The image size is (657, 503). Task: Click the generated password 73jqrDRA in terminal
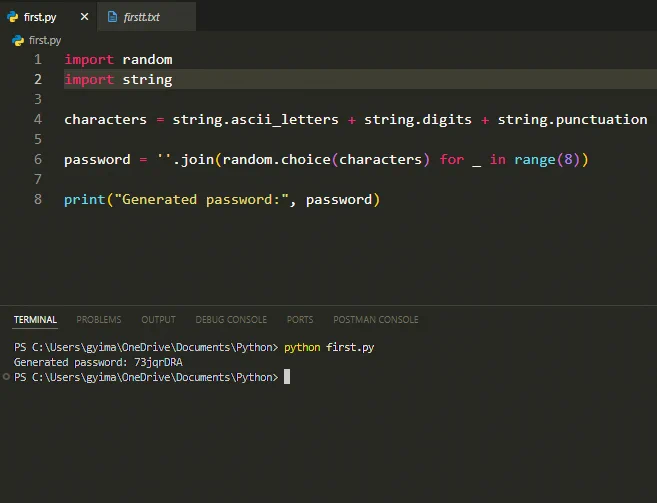(158, 362)
